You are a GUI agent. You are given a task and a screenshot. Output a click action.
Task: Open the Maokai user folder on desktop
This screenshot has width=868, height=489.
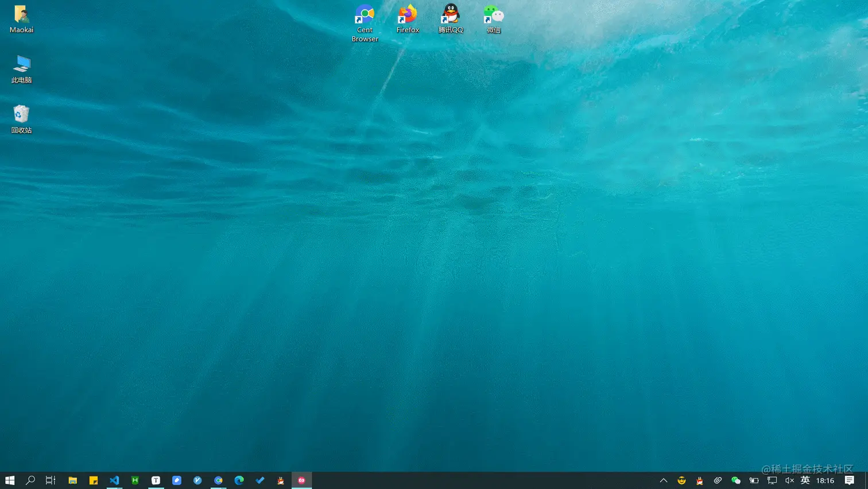[21, 19]
